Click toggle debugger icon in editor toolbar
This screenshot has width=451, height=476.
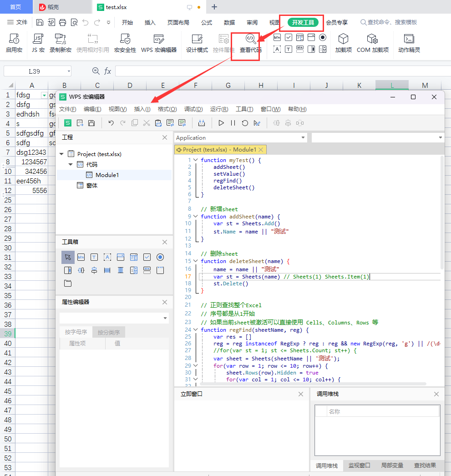click(257, 123)
